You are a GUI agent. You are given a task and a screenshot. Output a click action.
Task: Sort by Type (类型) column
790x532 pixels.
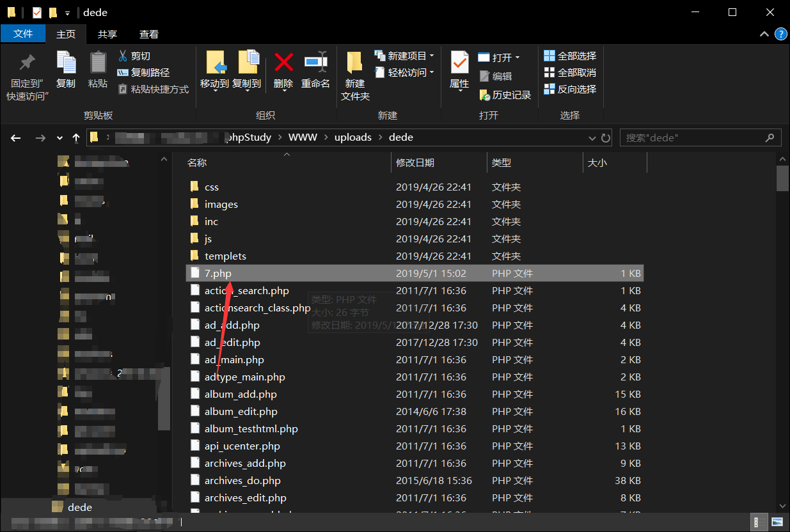click(x=502, y=163)
